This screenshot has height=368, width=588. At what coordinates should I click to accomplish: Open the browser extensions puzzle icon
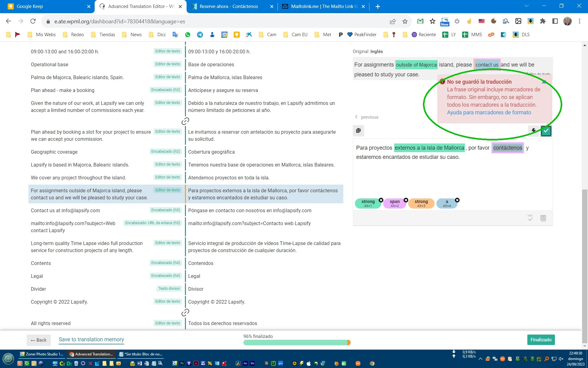coord(543,21)
